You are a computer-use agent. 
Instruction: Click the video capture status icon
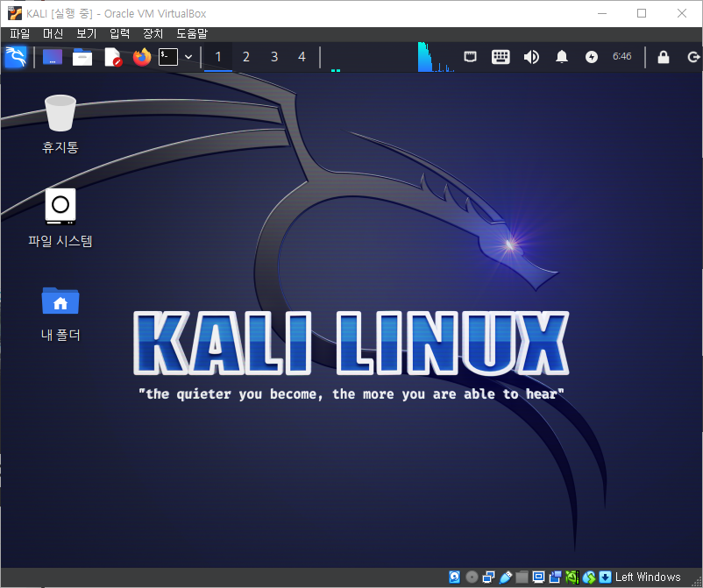click(x=556, y=577)
